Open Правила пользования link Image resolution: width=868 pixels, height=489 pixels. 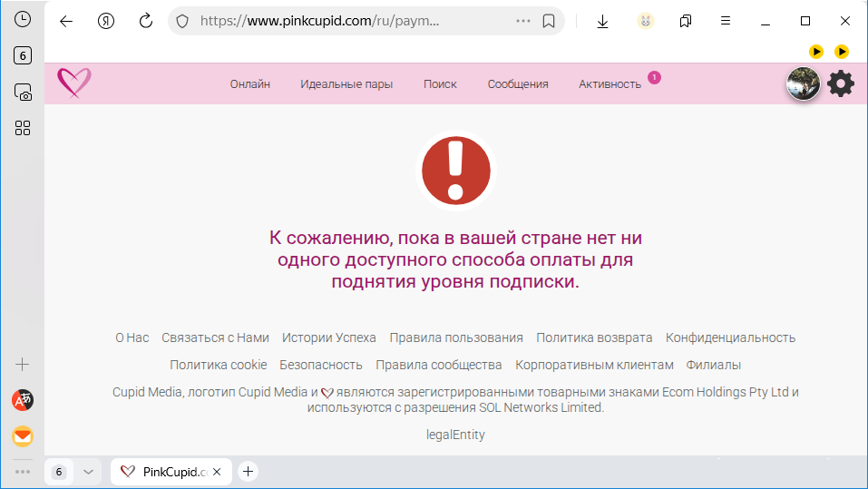pyautogui.click(x=456, y=337)
